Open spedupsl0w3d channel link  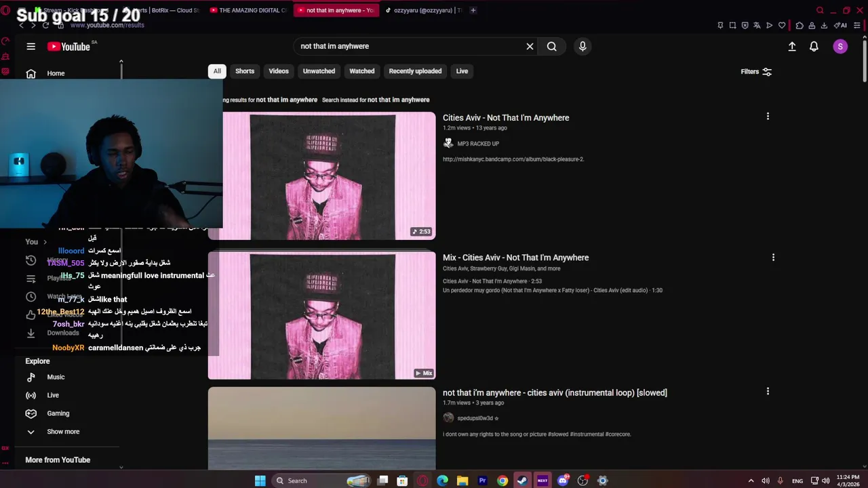point(477,418)
